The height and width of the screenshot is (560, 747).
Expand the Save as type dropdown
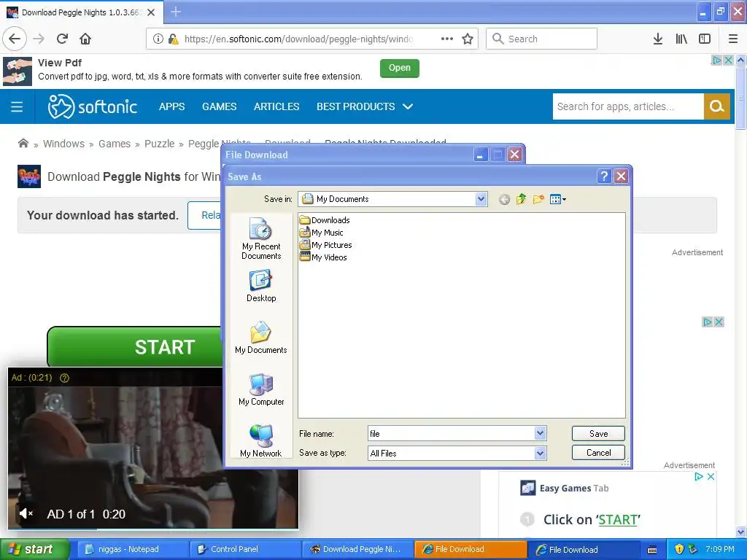[540, 454]
